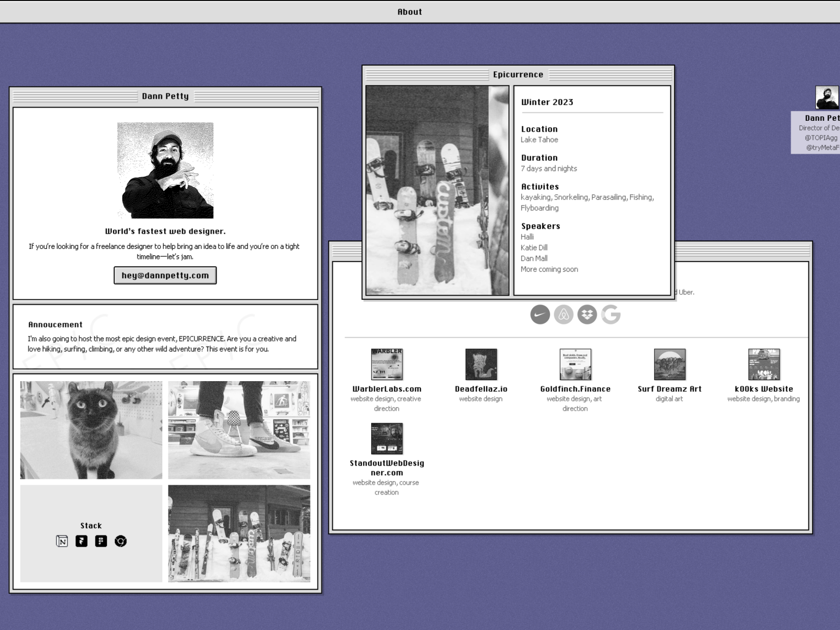Open the About menu in top bar
Image resolution: width=840 pixels, height=630 pixels.
[x=409, y=12]
